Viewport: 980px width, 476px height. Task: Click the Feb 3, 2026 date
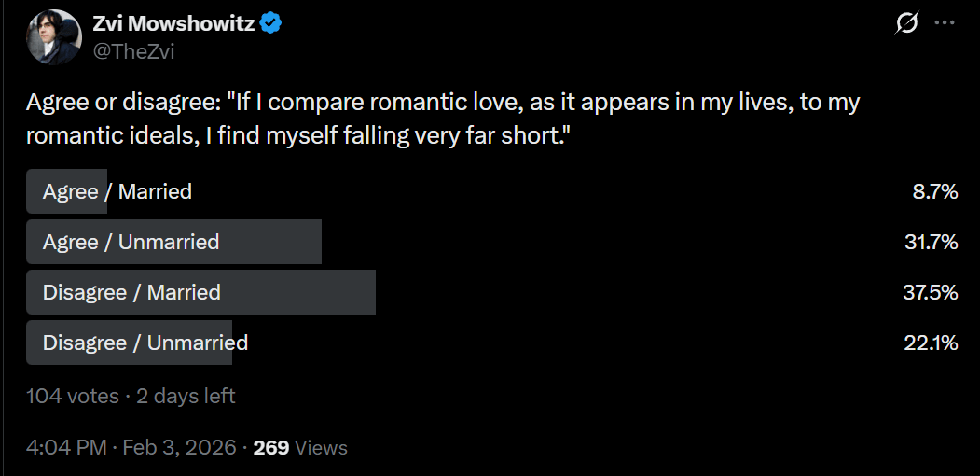point(179,447)
